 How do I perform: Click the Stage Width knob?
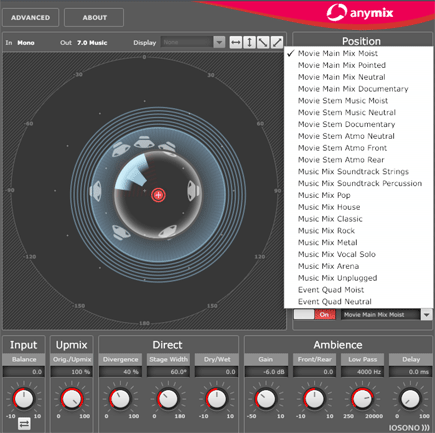168,398
